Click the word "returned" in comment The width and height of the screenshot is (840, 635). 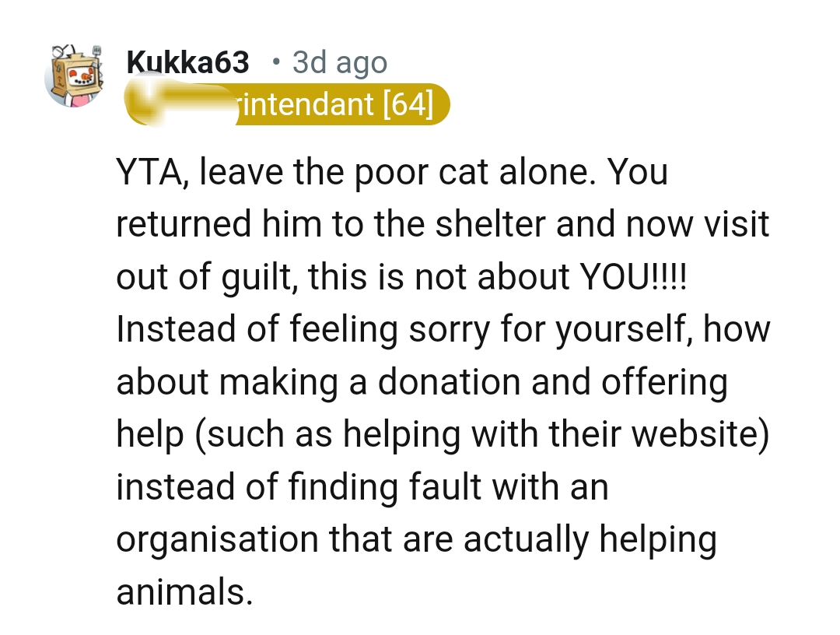[x=184, y=225]
